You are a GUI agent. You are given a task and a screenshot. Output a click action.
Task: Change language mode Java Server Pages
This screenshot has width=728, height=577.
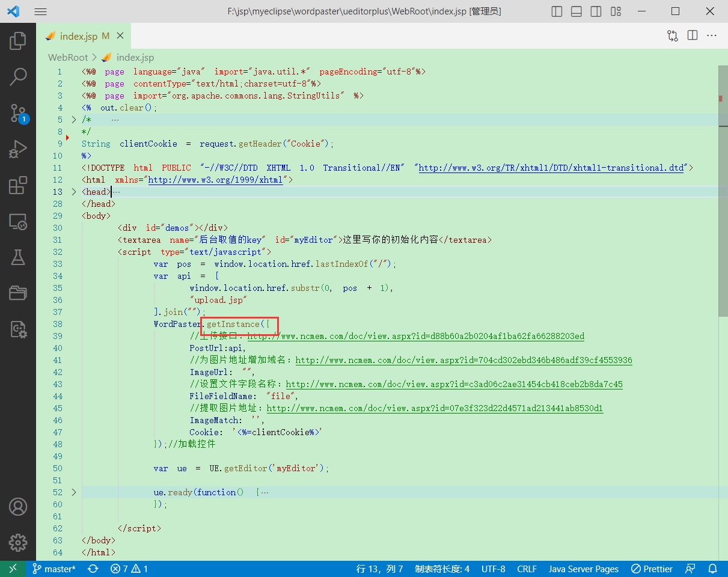click(583, 569)
